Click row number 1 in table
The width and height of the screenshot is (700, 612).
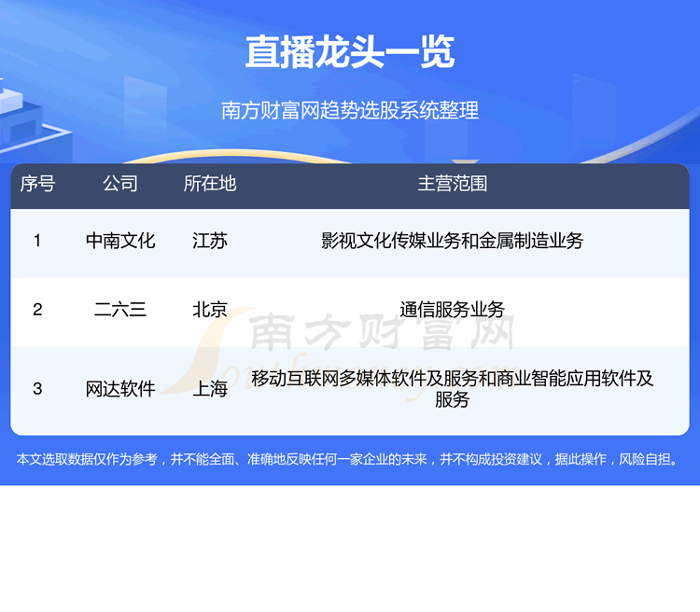[x=37, y=241]
